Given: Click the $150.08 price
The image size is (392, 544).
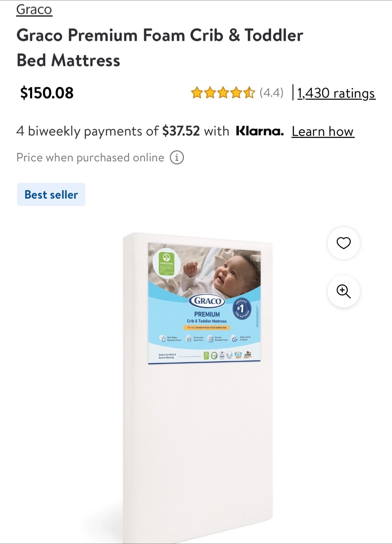Looking at the screenshot, I should 47,93.
